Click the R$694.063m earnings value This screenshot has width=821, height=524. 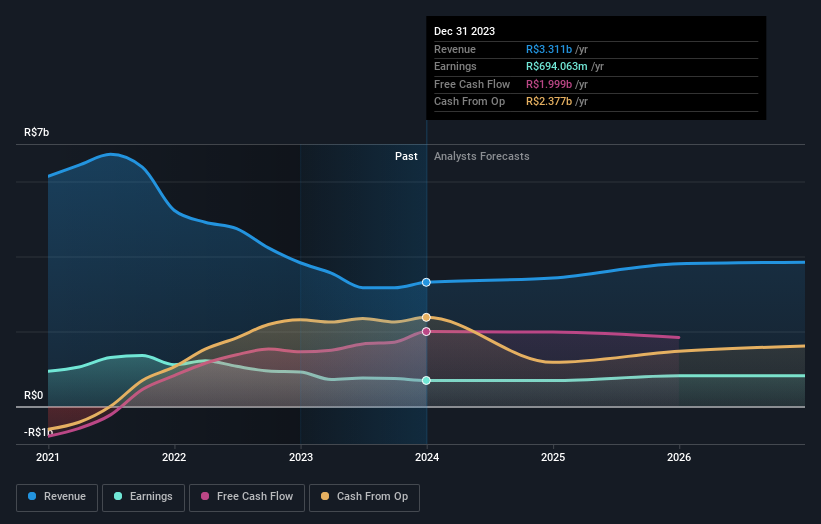[557, 66]
